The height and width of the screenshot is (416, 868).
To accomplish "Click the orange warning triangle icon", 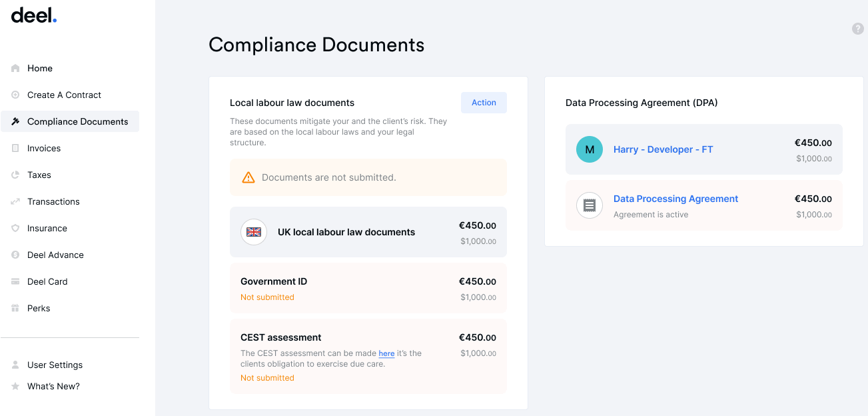I will (248, 177).
